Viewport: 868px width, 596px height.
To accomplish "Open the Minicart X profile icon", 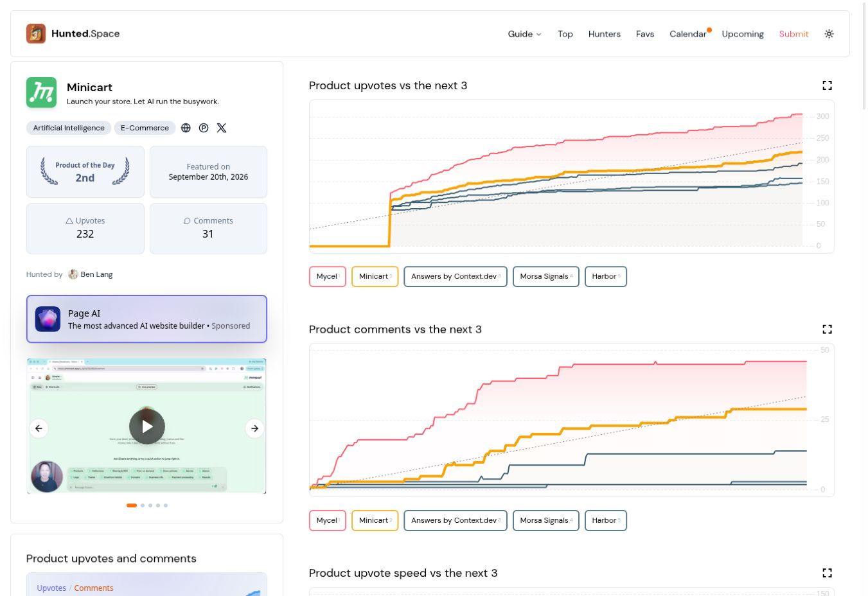I will click(222, 128).
